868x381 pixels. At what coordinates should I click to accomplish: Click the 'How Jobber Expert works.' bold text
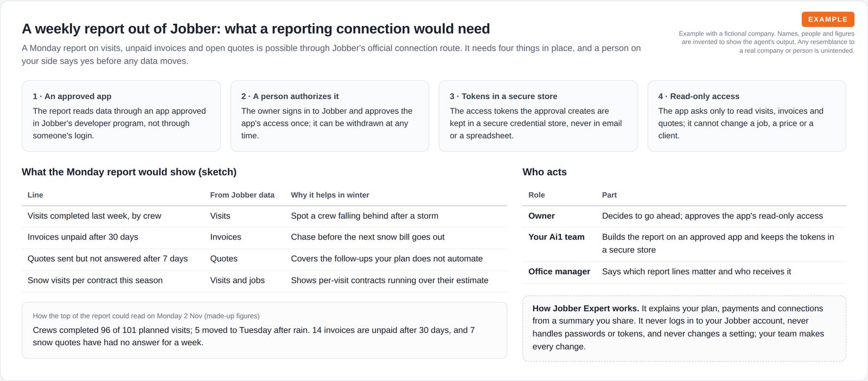586,308
